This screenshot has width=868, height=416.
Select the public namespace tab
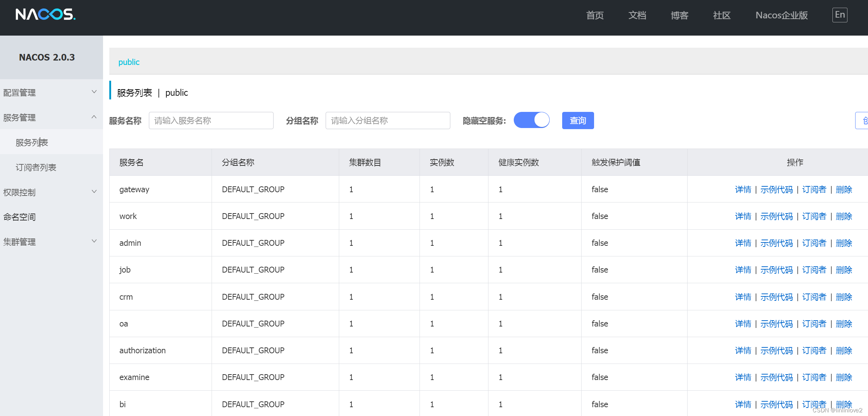coord(129,62)
